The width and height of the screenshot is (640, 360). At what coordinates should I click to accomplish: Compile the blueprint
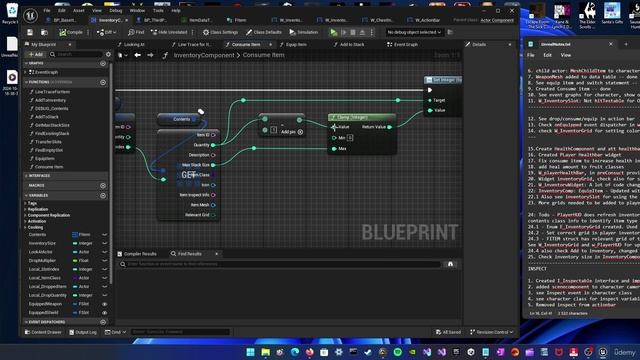coord(70,32)
